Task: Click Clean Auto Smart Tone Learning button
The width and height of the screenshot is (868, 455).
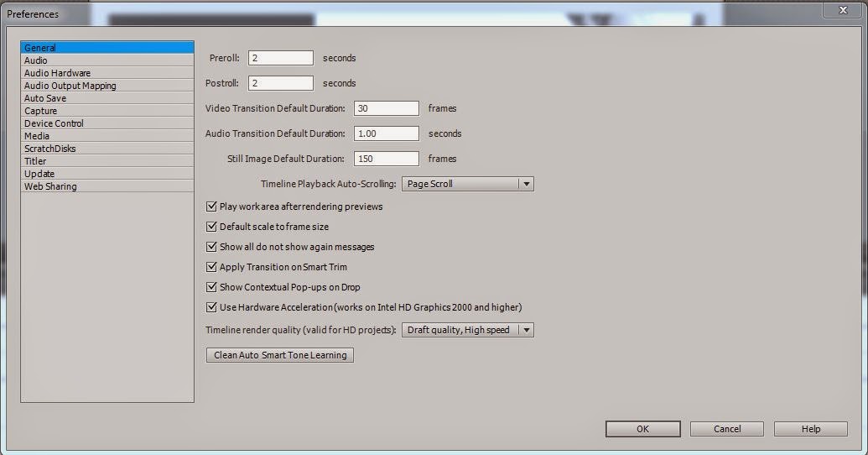Action: point(280,355)
